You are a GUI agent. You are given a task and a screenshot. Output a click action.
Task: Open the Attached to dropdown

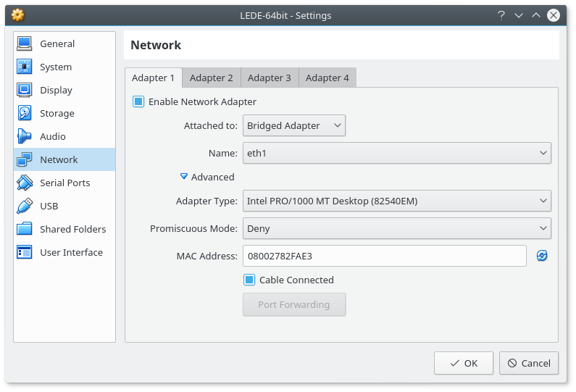pyautogui.click(x=293, y=125)
